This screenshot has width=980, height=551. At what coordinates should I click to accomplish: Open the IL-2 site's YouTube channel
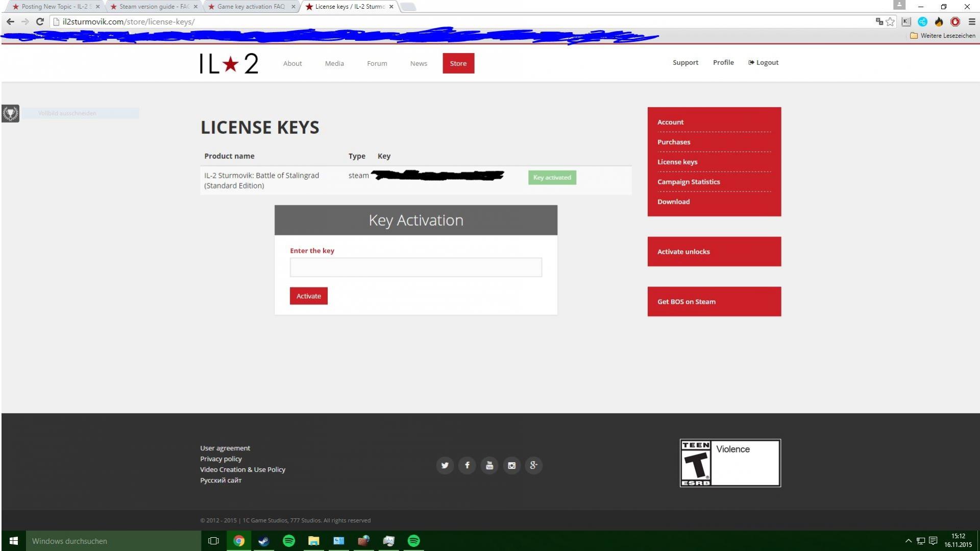point(489,465)
